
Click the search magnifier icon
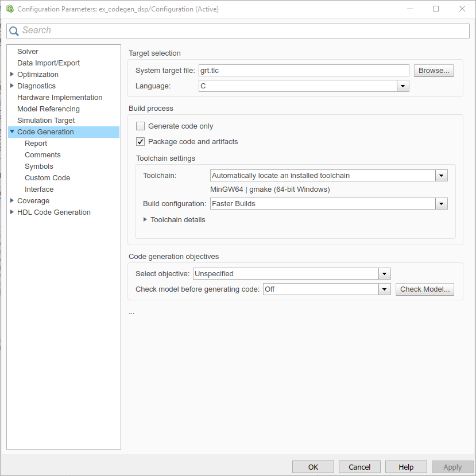pos(14,30)
